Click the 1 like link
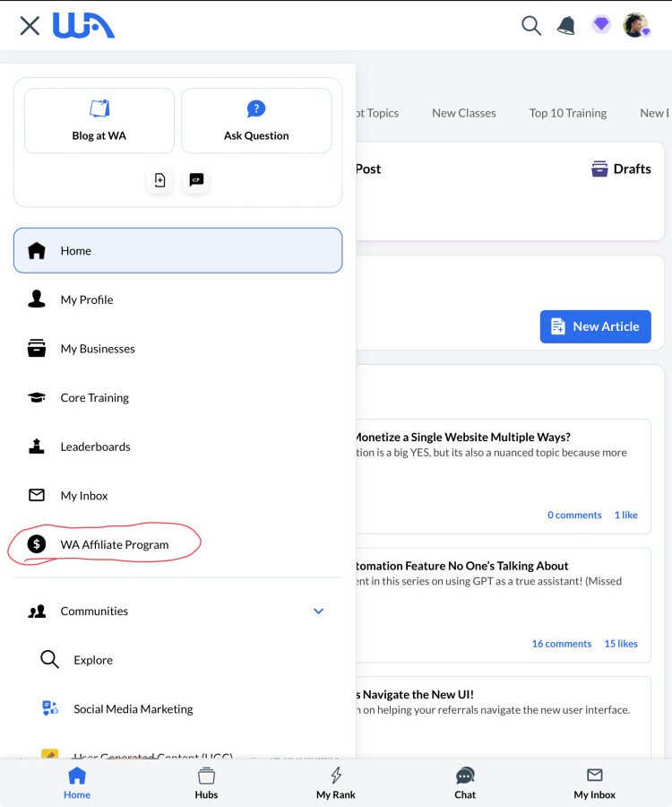This screenshot has width=672, height=807. tap(625, 515)
